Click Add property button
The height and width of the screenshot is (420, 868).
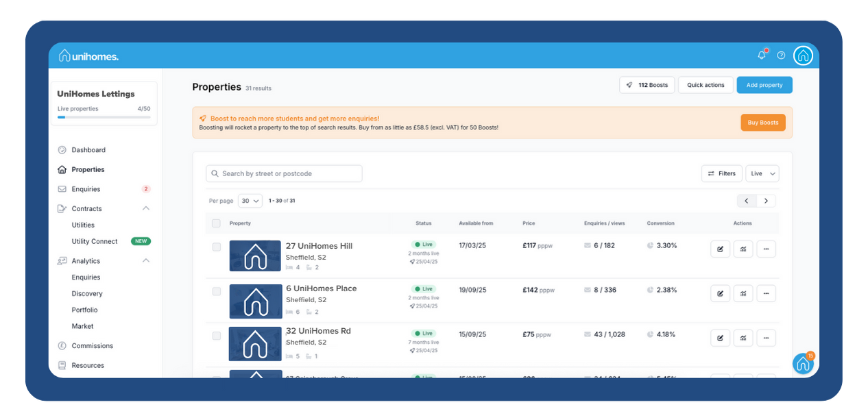coord(764,85)
